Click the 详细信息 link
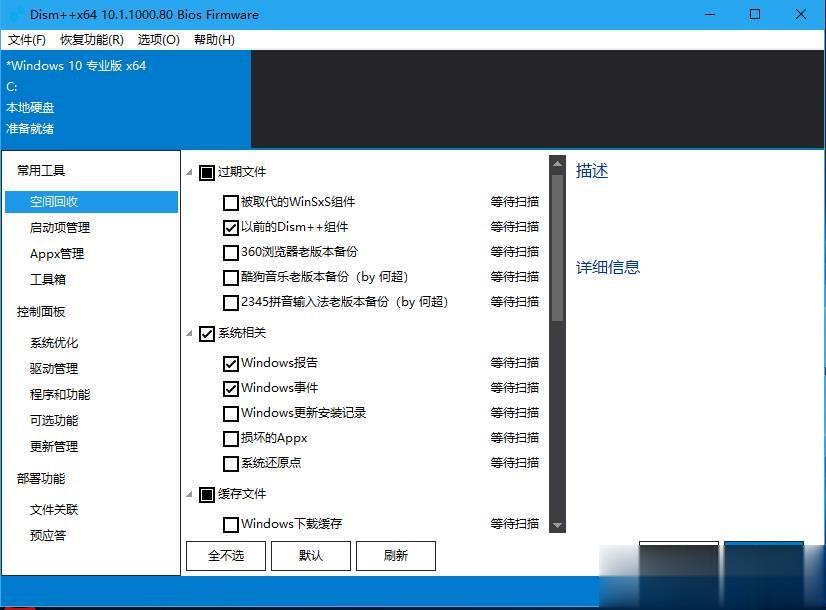This screenshot has height=610, width=826. tap(608, 267)
